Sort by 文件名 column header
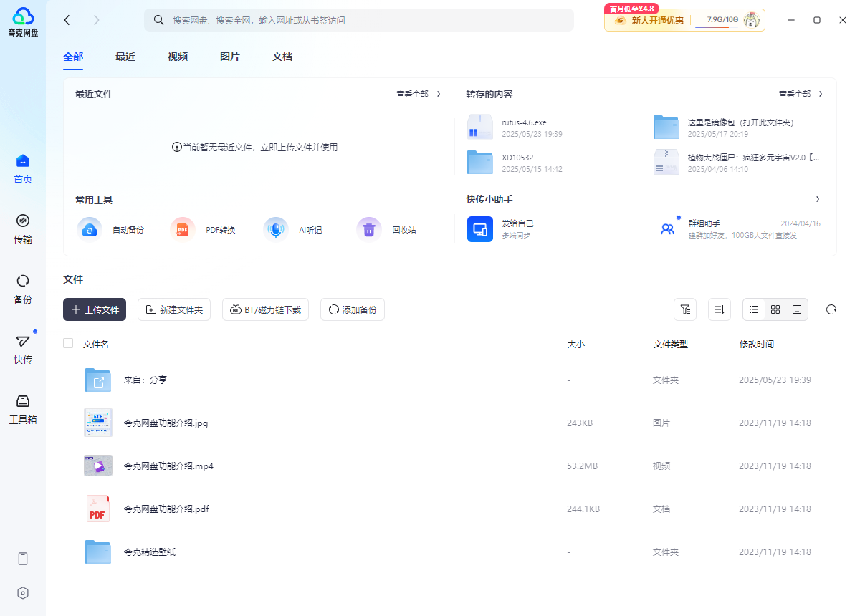This screenshot has width=860, height=616. click(96, 345)
